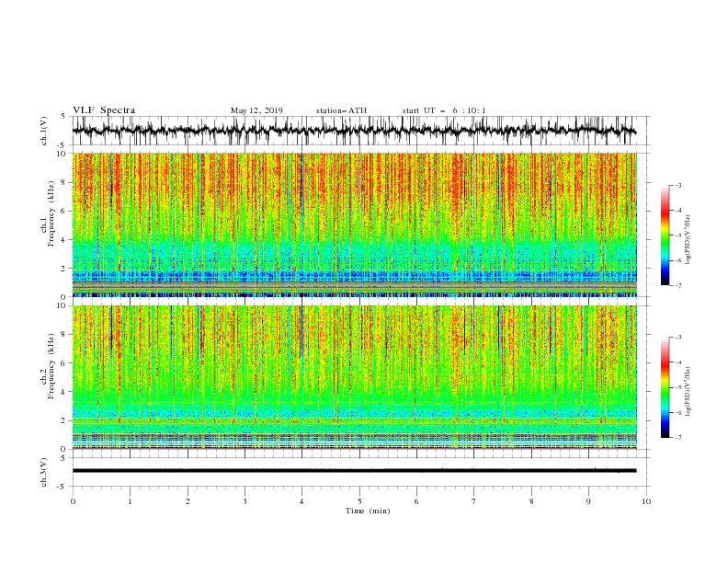Screen dimensions: 728x563
Task: Click the "ch.2 Frequency (kHz)" axis label
Action: (x=48, y=366)
